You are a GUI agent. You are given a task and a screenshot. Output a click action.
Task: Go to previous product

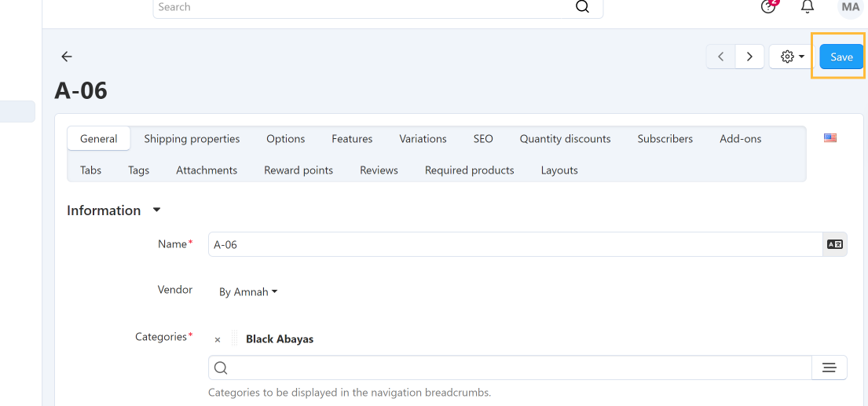(x=721, y=57)
